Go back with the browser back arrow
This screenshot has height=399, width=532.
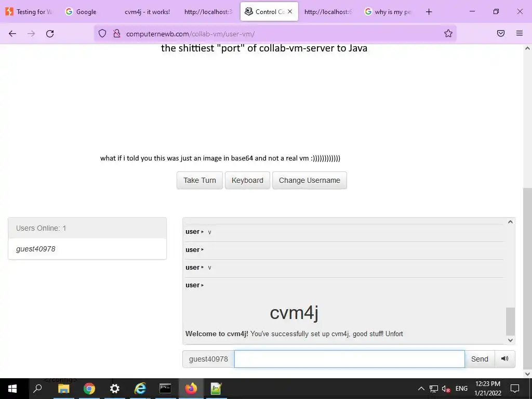[12, 33]
